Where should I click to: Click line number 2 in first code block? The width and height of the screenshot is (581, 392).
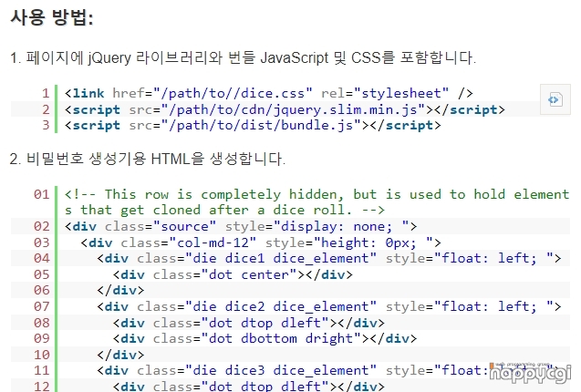point(46,109)
